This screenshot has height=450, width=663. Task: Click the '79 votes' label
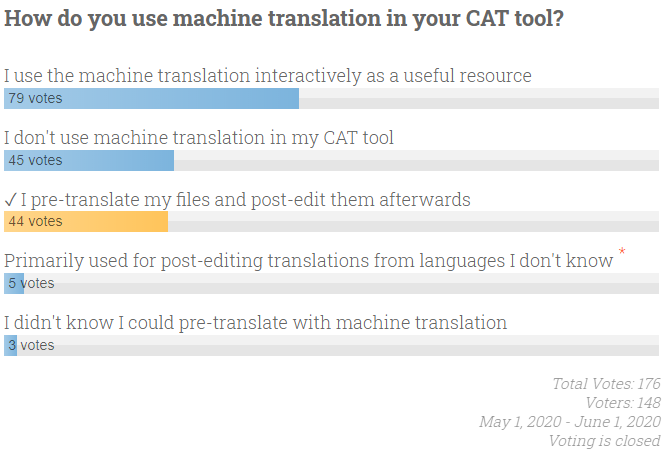point(36,98)
